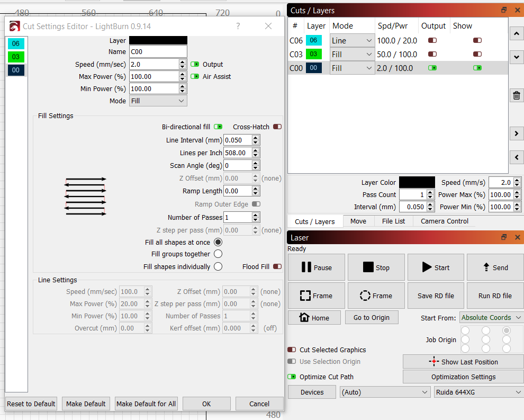Step Pass Count value in Cuts panel
524x420 pixels.
[430, 194]
